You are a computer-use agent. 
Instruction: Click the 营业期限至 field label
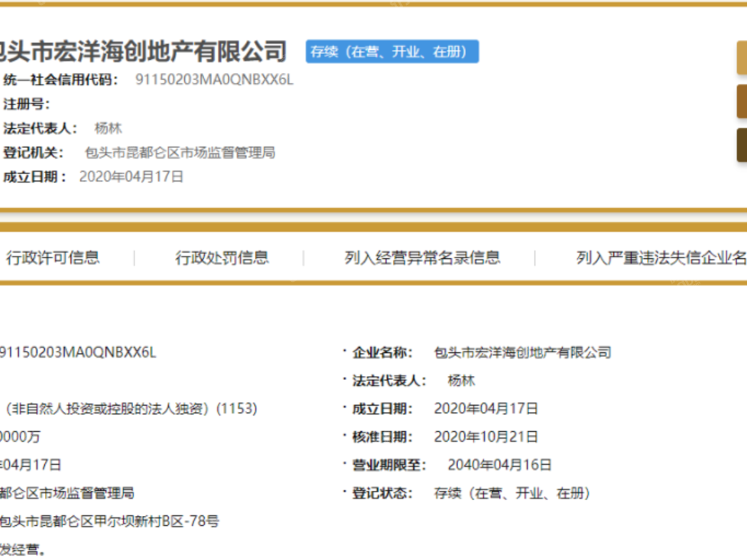pos(390,465)
